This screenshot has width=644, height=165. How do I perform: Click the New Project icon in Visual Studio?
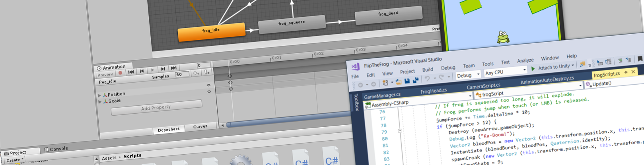[x=385, y=83]
